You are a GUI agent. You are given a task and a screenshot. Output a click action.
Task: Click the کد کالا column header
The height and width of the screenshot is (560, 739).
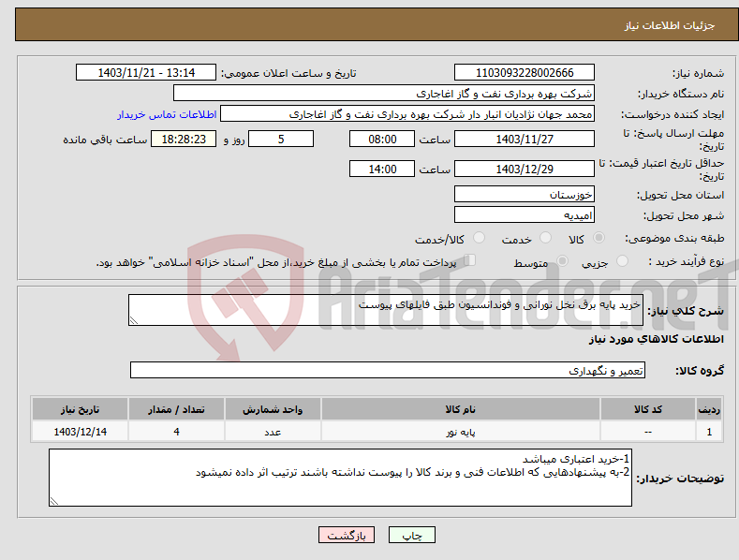click(x=648, y=409)
